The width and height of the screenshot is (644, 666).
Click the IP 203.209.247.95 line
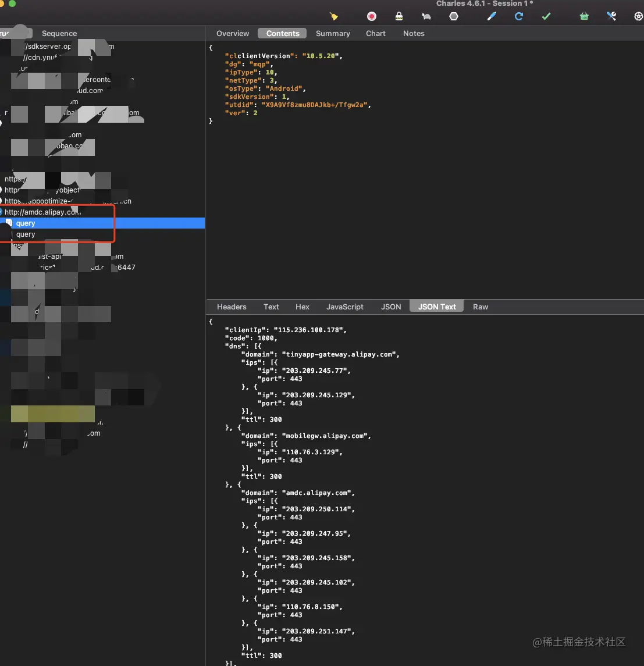[304, 533]
